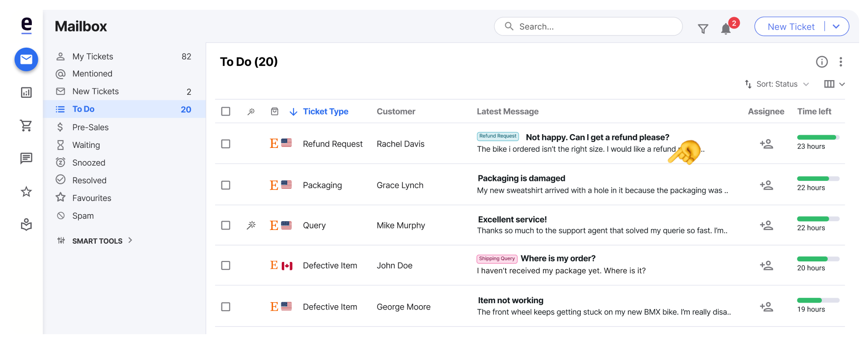Open the filter funnel icon
Image resolution: width=868 pixels, height=343 pixels.
703,29
